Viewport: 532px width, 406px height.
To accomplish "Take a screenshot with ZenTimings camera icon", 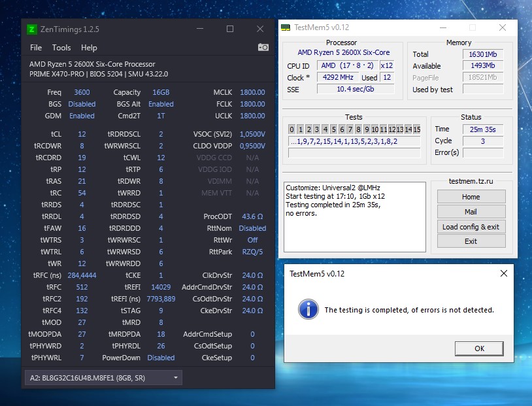I will pyautogui.click(x=263, y=47).
